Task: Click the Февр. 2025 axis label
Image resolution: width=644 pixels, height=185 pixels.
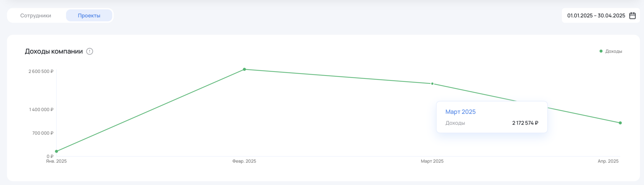Action: click(244, 161)
